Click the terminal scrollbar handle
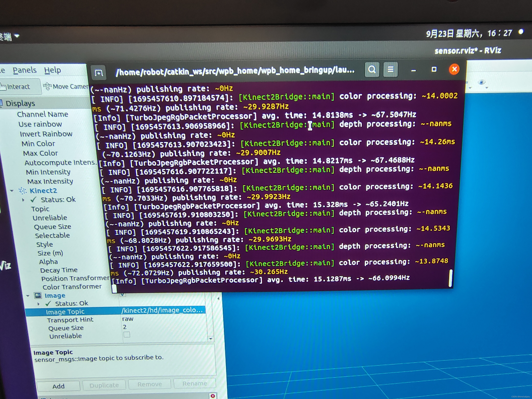Viewport: 532px width, 399px height. pyautogui.click(x=450, y=278)
